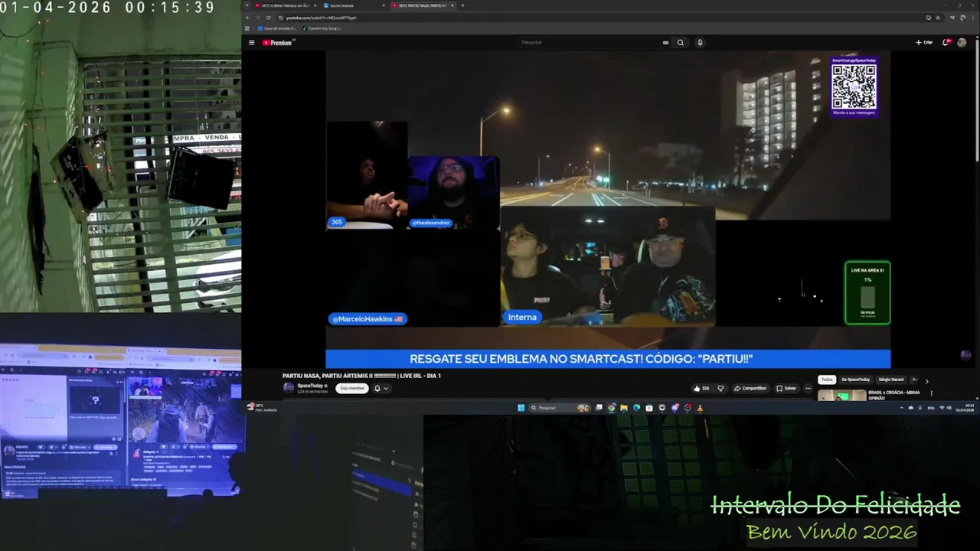Select the PARTIU NASA browser tab
The image size is (980, 551).
click(423, 5)
